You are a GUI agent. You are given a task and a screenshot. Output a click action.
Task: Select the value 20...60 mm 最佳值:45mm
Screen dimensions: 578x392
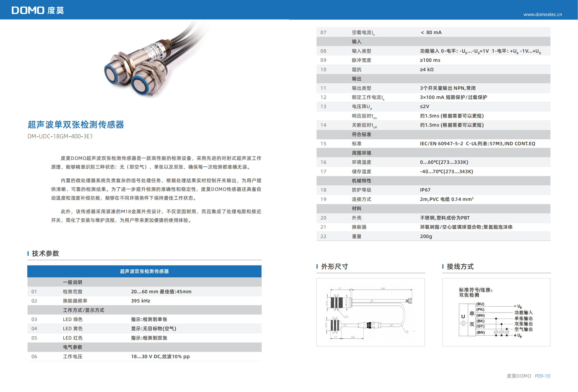coord(161,292)
